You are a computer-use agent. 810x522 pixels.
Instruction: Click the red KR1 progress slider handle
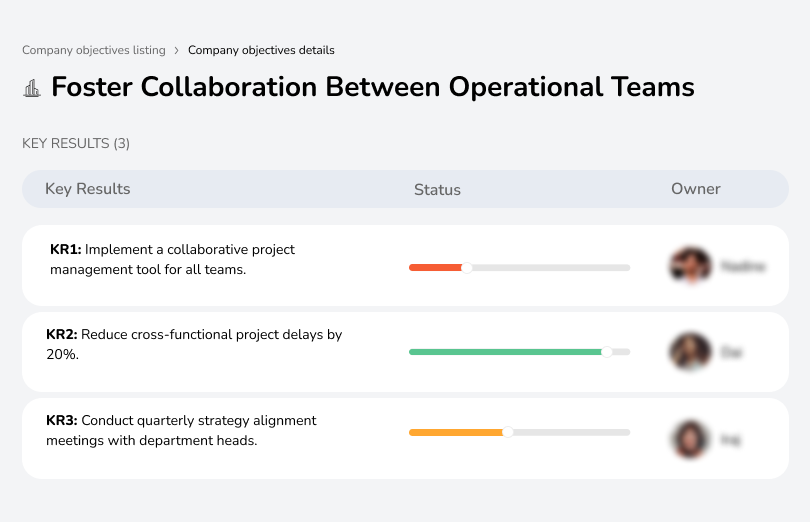click(466, 267)
